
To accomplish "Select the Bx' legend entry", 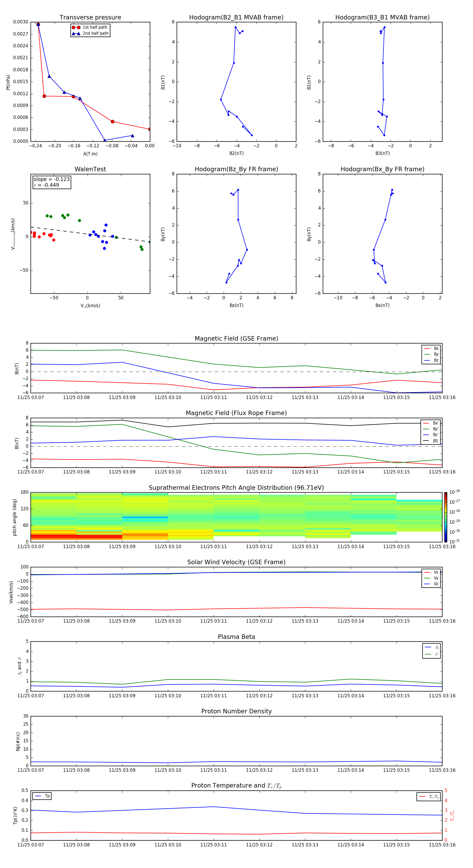I will pos(431,423).
